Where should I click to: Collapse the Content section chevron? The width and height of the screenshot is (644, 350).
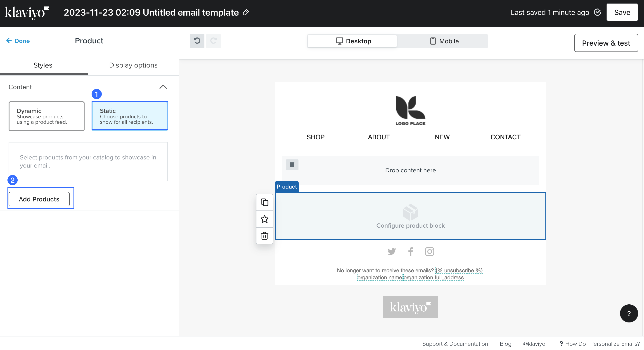click(x=163, y=87)
